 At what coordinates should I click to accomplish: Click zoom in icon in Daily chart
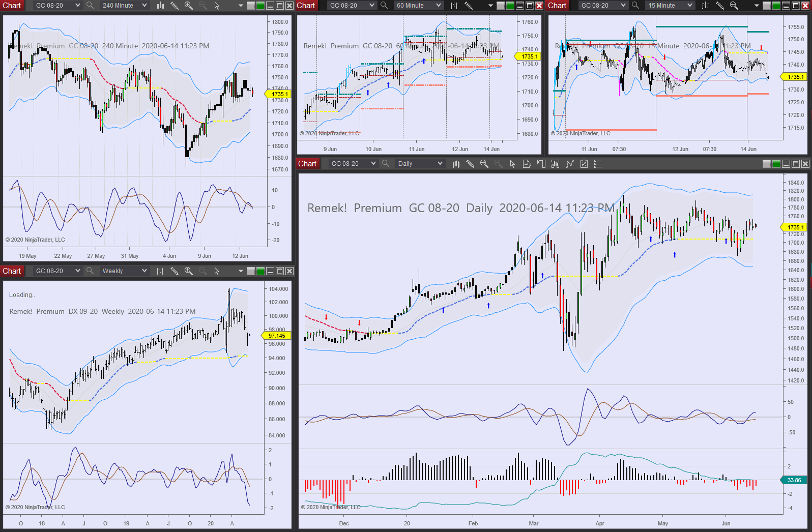(x=484, y=164)
